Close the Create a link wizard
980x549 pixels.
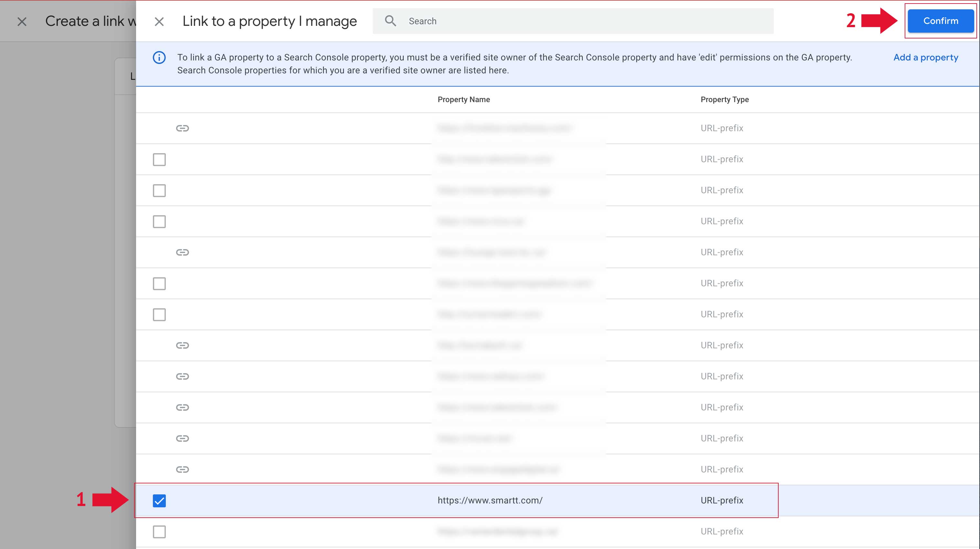(21, 21)
